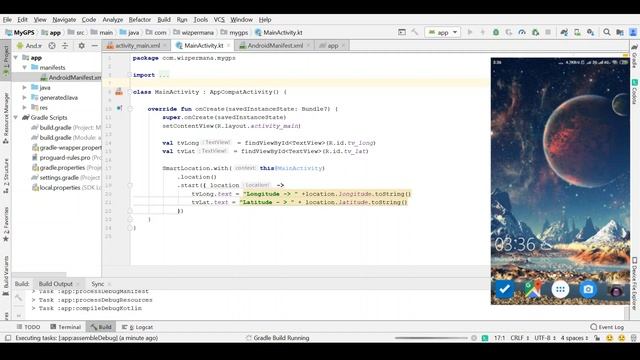Expand the java folder
Viewport: 640px width, 360px height.
pos(24,87)
